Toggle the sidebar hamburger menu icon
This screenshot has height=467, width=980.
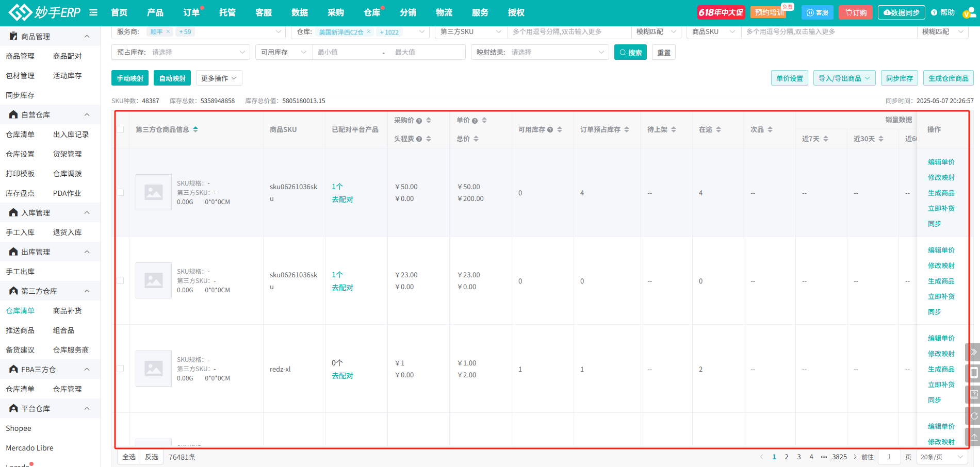[x=93, y=12]
